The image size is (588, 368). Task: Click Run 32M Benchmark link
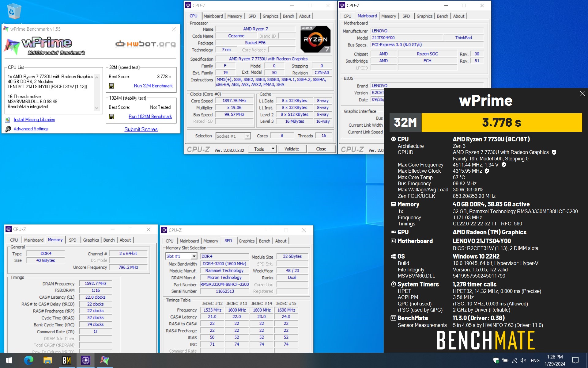click(x=153, y=86)
